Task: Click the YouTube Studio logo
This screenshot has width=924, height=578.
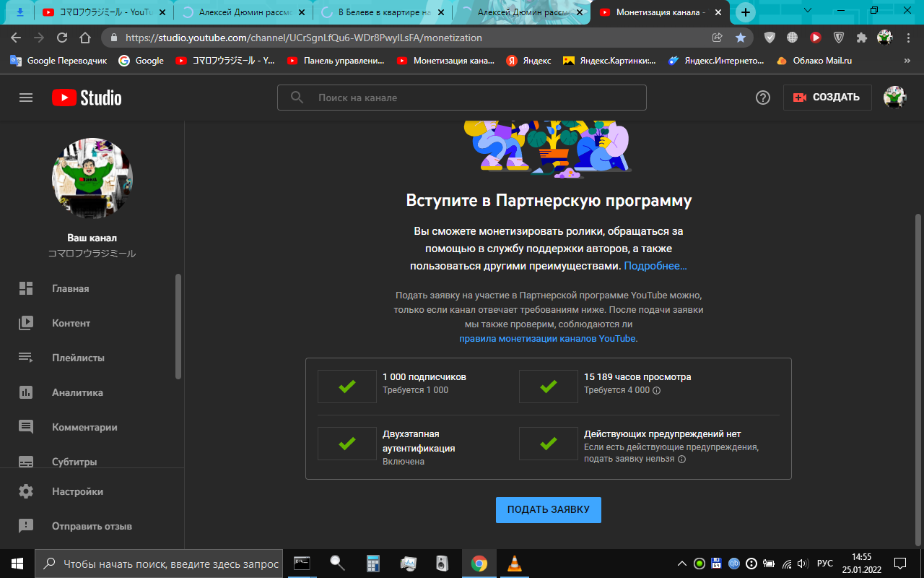Action: click(x=87, y=98)
